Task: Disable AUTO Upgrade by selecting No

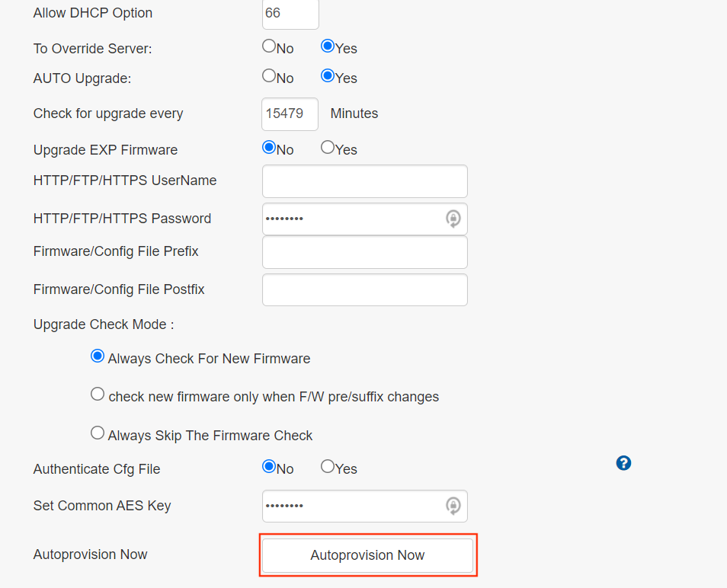Action: (x=269, y=76)
